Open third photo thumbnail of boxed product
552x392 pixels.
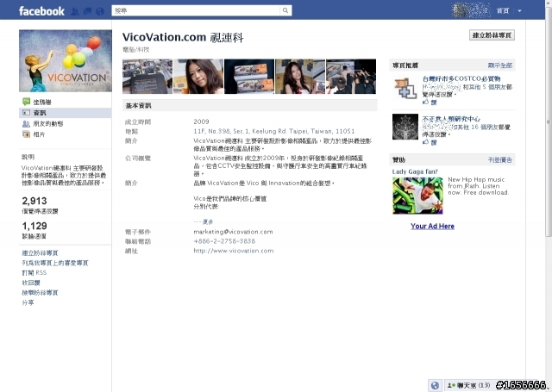[249, 77]
